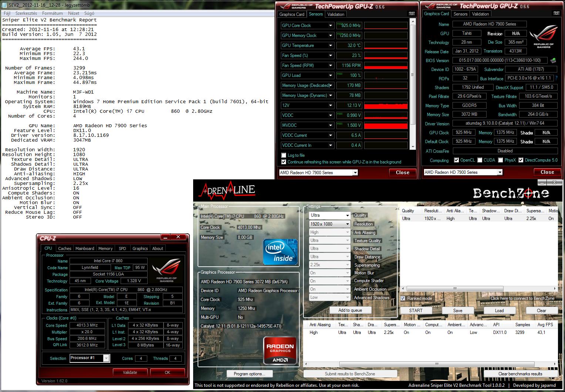Open Formátum menu in Notepad
565x392 pixels.
pos(52,13)
